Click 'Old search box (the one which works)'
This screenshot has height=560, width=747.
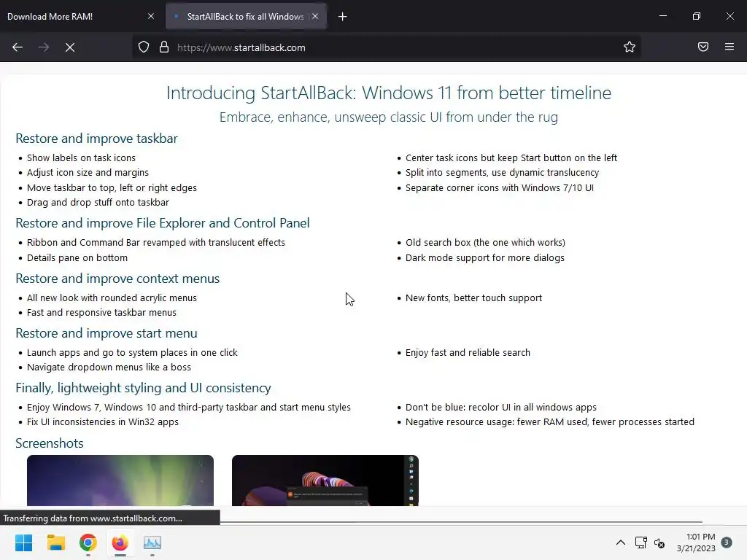click(x=485, y=242)
